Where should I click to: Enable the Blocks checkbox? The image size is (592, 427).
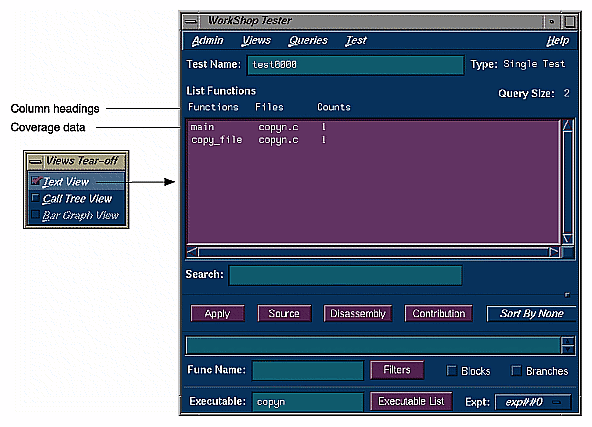point(452,370)
